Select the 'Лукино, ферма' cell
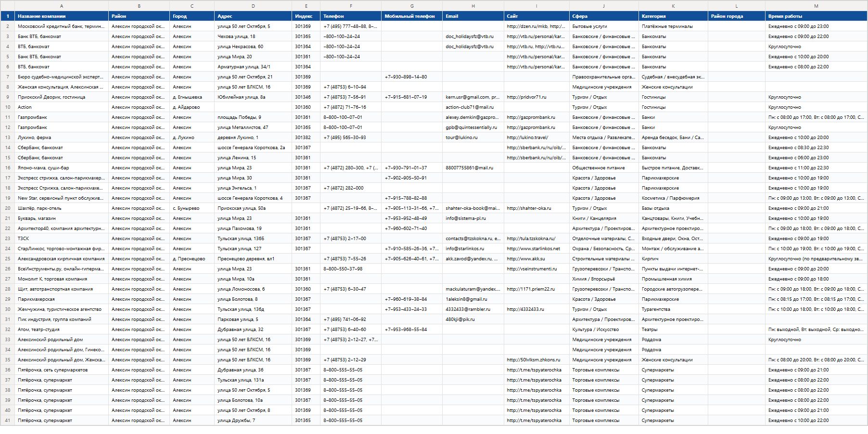The width and height of the screenshot is (868, 434). 62,138
